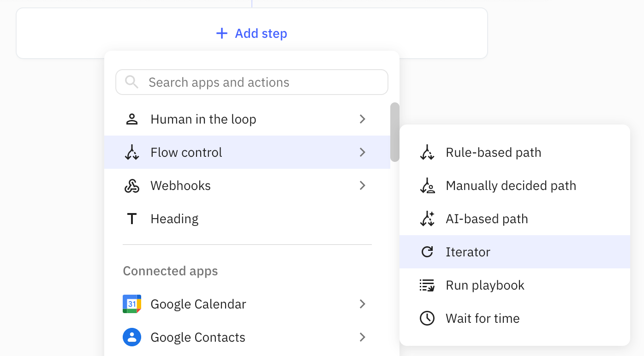Click the Rule-based path split icon
The image size is (644, 356).
(427, 152)
